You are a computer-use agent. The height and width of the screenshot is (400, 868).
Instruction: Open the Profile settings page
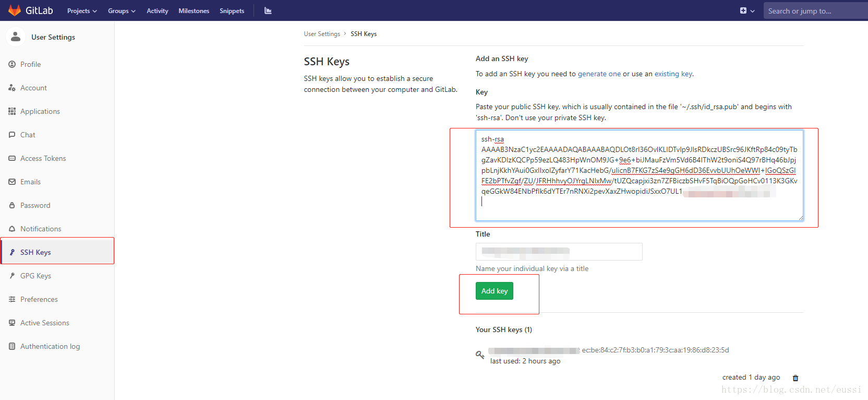[x=31, y=64]
